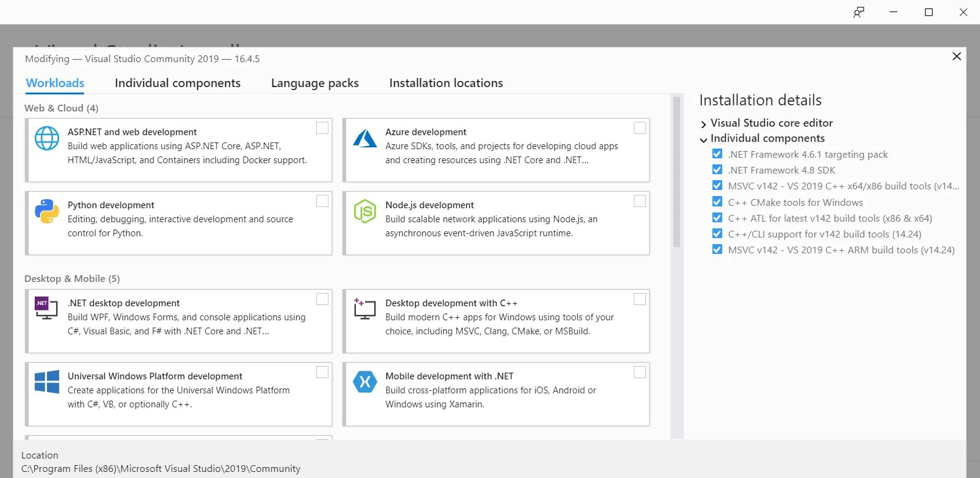Click the Desktop development with C++ icon
The image size is (980, 478).
364,309
